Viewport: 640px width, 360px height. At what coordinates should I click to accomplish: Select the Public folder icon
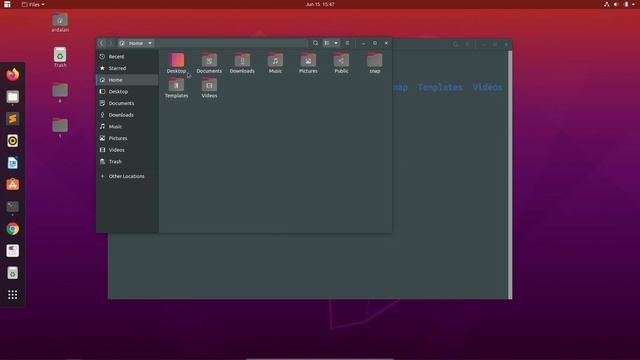[341, 60]
